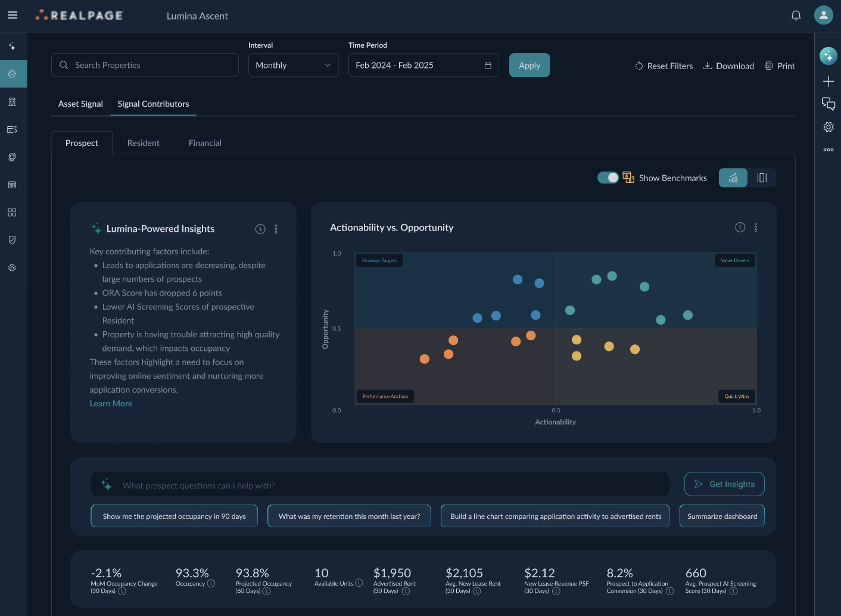This screenshot has width=841, height=616.
Task: Open the Monthly interval dropdown
Action: click(x=293, y=65)
